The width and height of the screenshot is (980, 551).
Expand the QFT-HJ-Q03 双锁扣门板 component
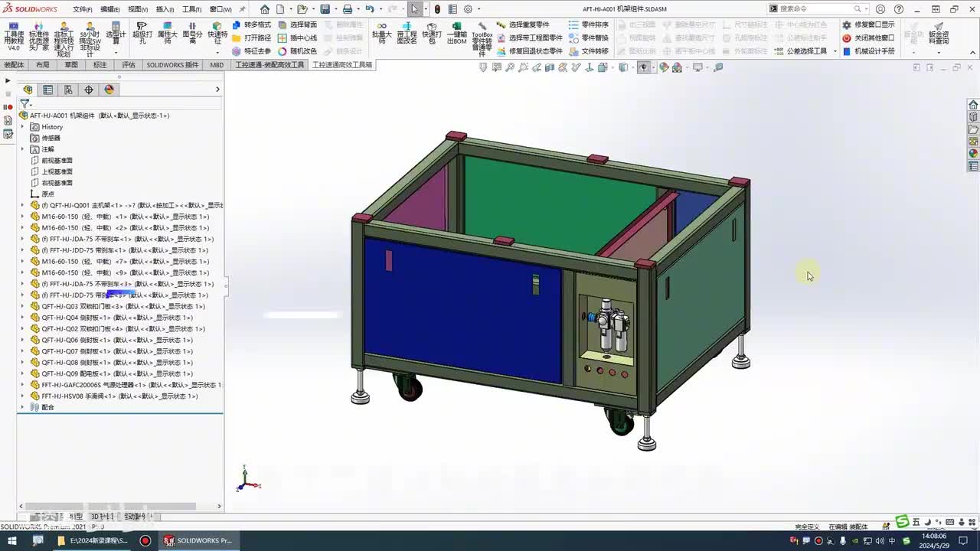point(23,306)
